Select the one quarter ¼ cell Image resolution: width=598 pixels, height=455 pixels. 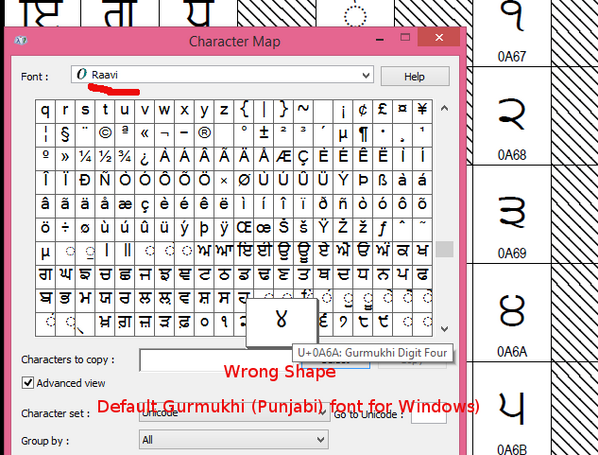tap(85, 158)
